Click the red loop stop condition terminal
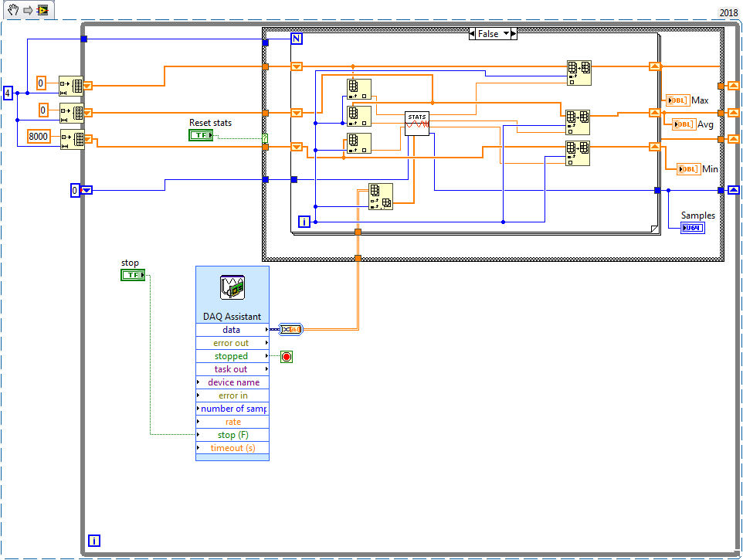 287,357
